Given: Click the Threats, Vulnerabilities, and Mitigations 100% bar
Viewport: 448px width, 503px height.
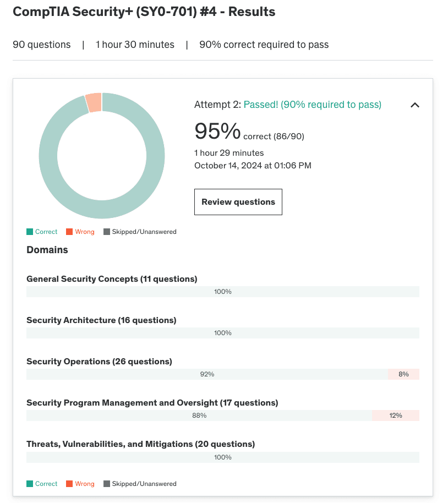Looking at the screenshot, I should point(222,457).
